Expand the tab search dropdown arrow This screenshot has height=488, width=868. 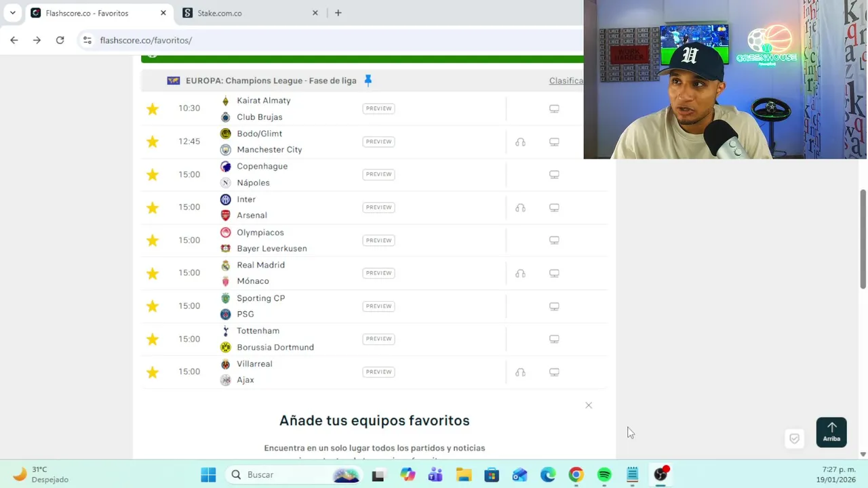pyautogui.click(x=12, y=13)
